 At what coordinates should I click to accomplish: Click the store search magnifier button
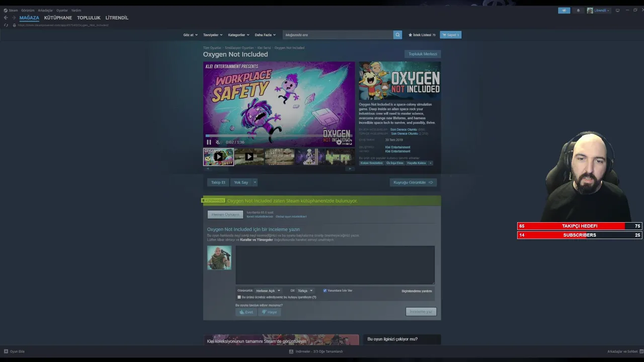pos(397,35)
